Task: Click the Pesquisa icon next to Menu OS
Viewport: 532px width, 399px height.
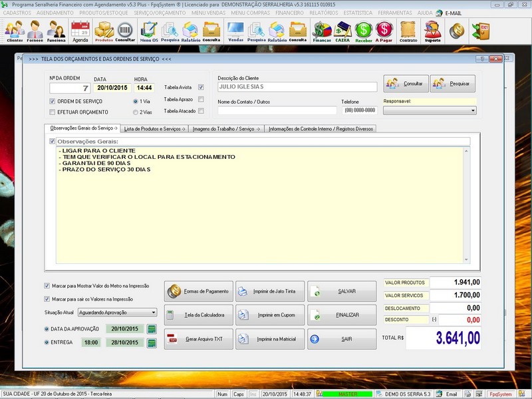Action: click(x=170, y=31)
